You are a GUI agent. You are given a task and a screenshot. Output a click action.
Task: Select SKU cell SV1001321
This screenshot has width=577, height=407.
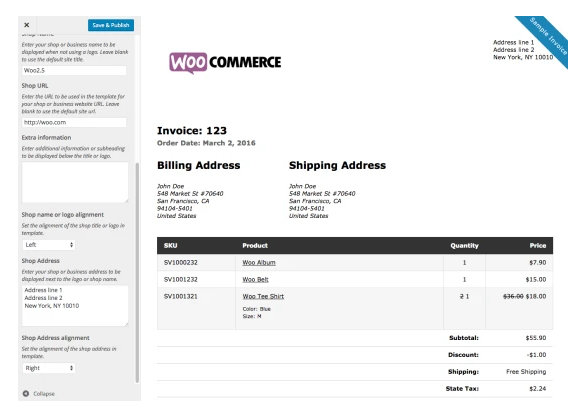click(x=181, y=297)
